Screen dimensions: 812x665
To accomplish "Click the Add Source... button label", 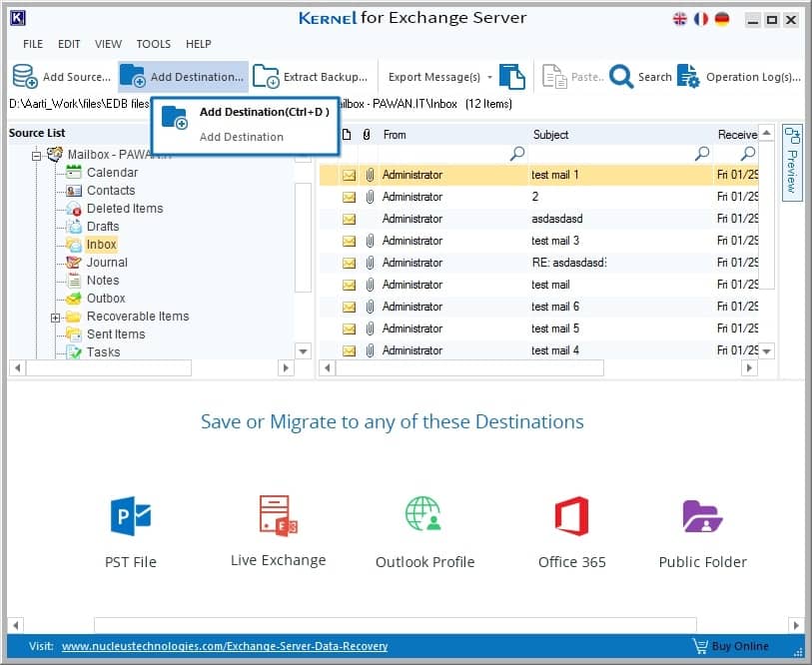I will (x=77, y=77).
